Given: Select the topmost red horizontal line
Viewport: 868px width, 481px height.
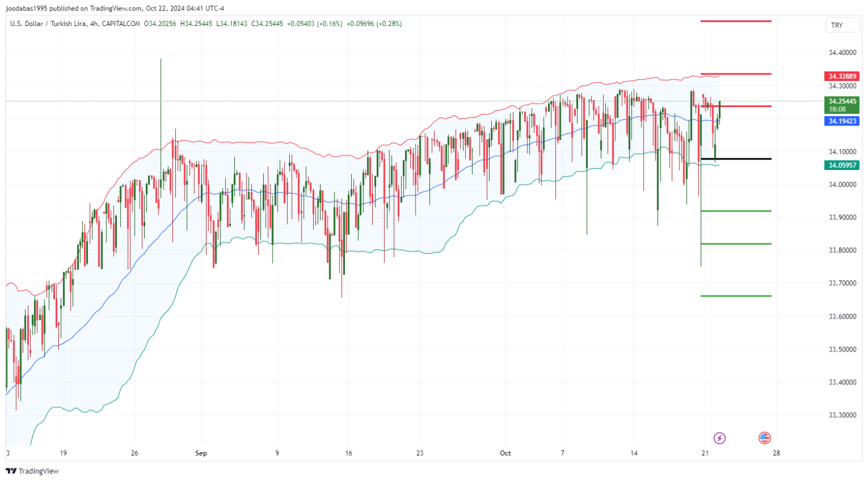Looking at the screenshot, I should tap(735, 21).
